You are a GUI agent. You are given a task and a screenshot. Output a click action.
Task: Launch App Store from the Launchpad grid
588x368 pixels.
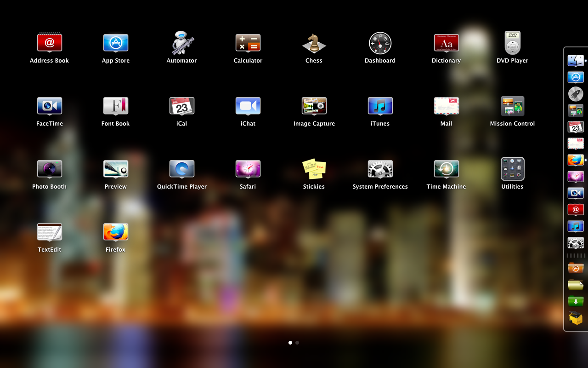click(x=116, y=43)
